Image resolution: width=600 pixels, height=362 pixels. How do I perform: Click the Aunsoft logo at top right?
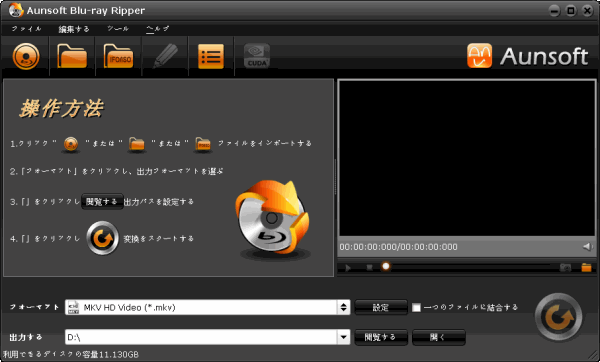528,56
